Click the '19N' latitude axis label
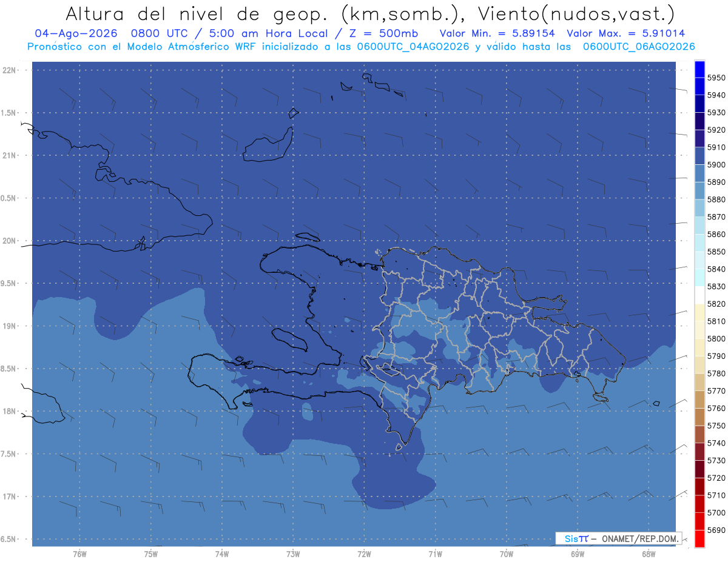The image size is (728, 562). click(x=8, y=326)
